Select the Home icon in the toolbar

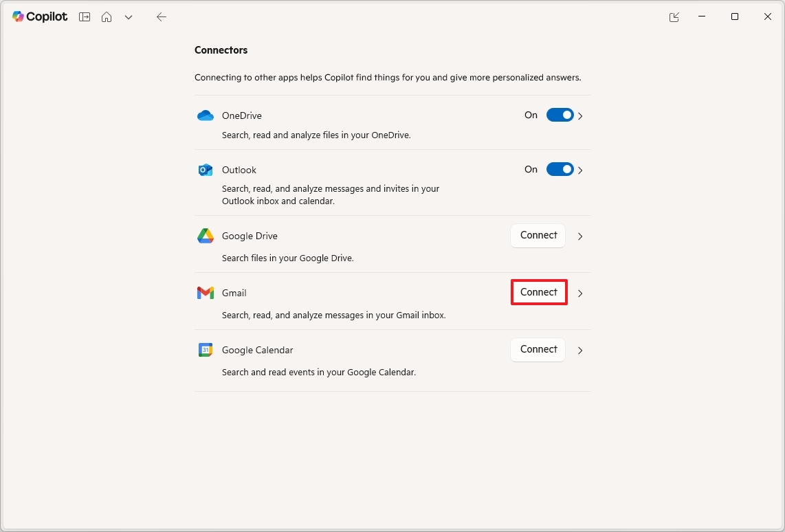[x=107, y=16]
